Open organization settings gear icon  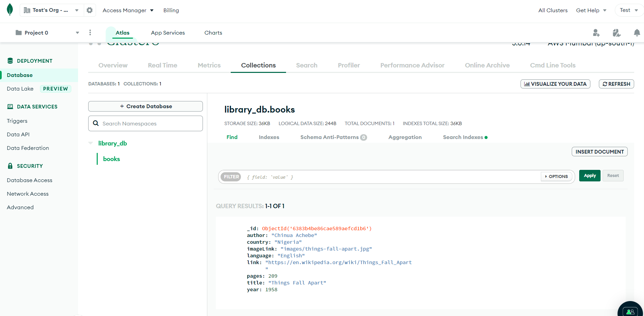[90, 10]
